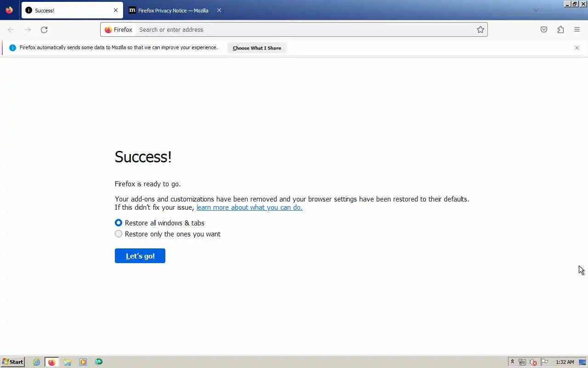Image resolution: width=588 pixels, height=368 pixels.
Task: Go forward one page
Action: pyautogui.click(x=28, y=29)
